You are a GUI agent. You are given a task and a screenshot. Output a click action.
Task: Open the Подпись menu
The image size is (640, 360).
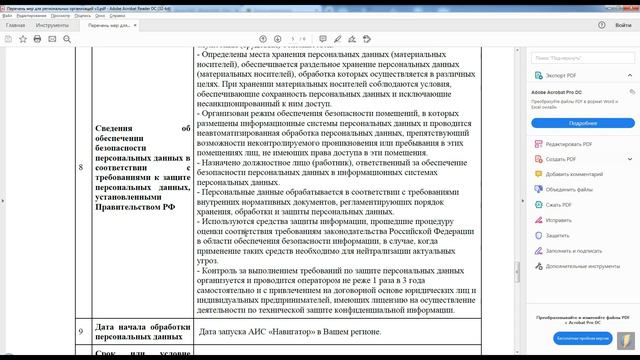click(x=82, y=16)
